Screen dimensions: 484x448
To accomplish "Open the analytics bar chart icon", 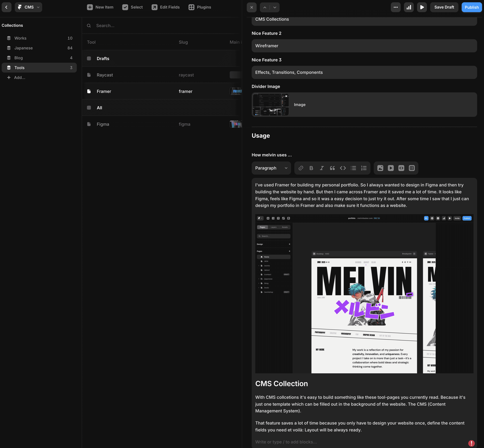I will [409, 7].
